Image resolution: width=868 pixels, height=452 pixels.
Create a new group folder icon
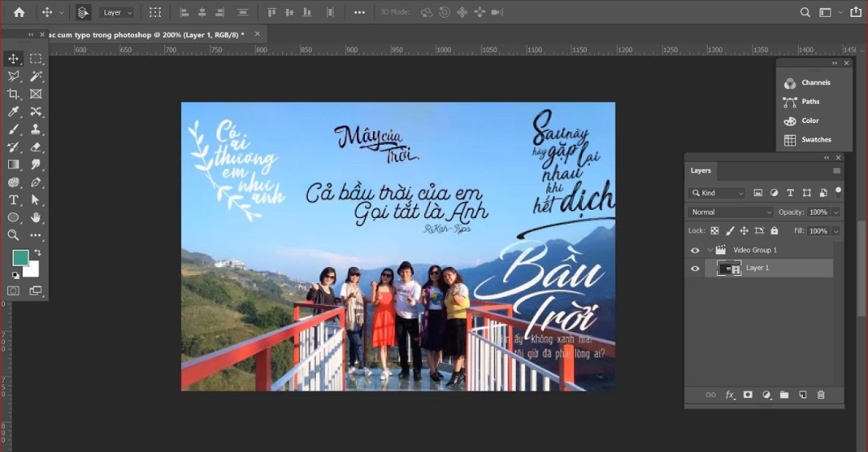[784, 395]
